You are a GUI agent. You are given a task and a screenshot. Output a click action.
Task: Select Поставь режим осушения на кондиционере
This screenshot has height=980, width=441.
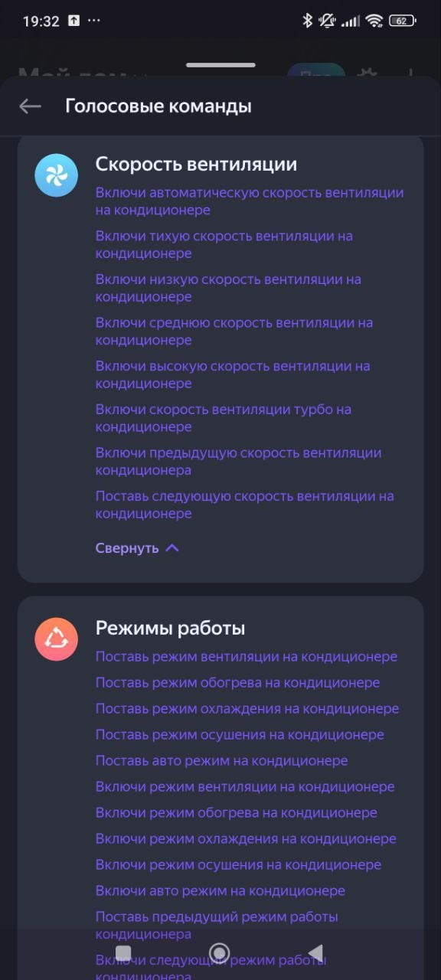point(240,735)
